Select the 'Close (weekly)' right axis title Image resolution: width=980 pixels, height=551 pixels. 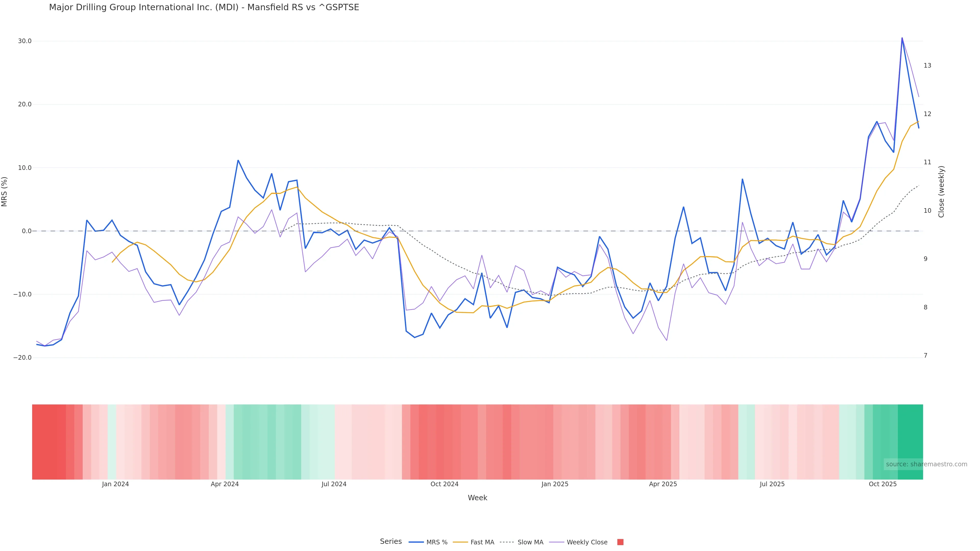pos(941,192)
